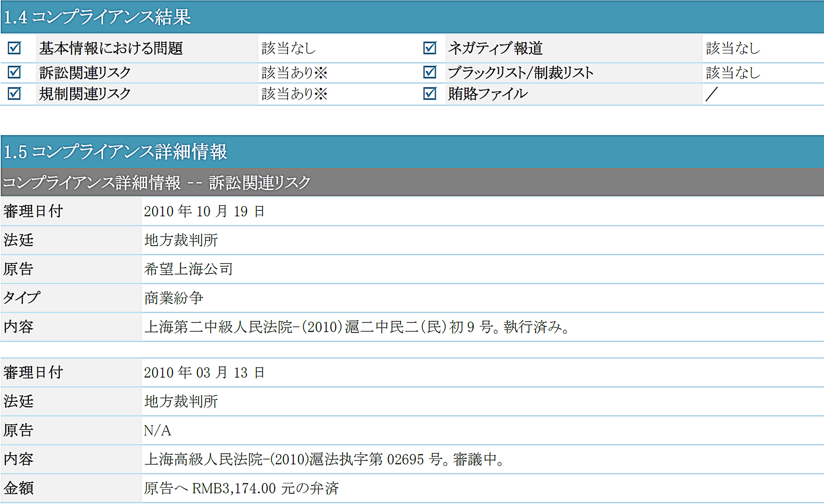Click the ブラックリスト/制裁リスト label
This screenshot has height=504, width=824.
pyautogui.click(x=521, y=72)
